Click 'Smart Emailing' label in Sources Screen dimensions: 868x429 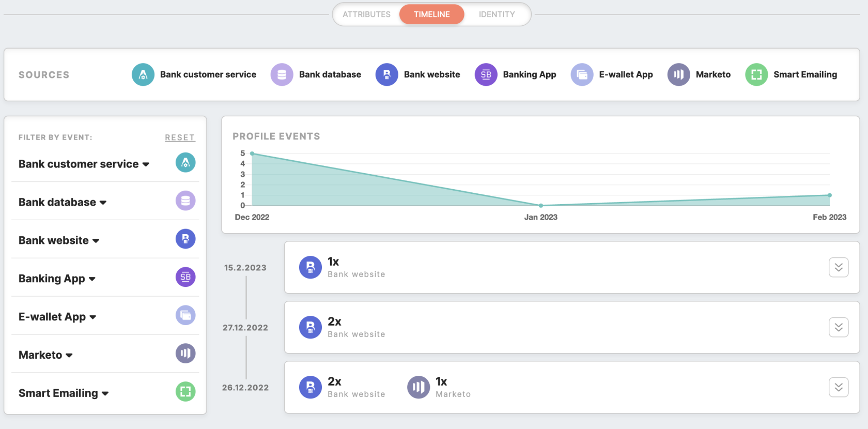tap(805, 74)
